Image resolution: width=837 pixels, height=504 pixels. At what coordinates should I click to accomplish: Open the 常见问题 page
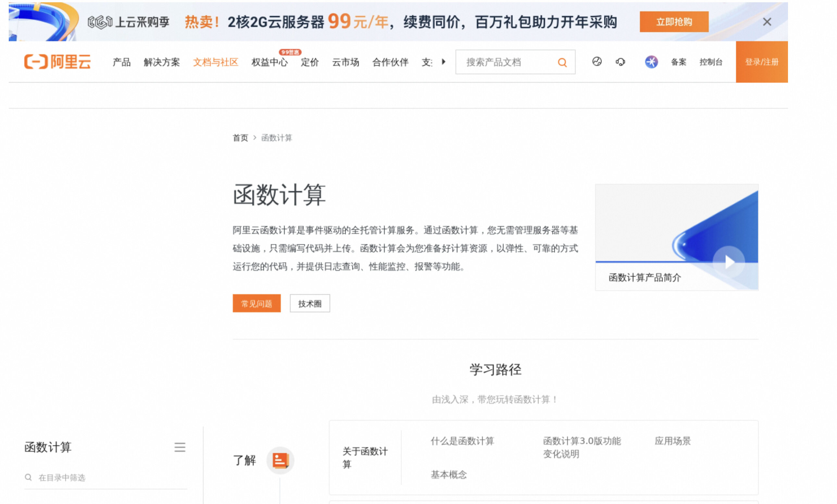[x=256, y=304]
